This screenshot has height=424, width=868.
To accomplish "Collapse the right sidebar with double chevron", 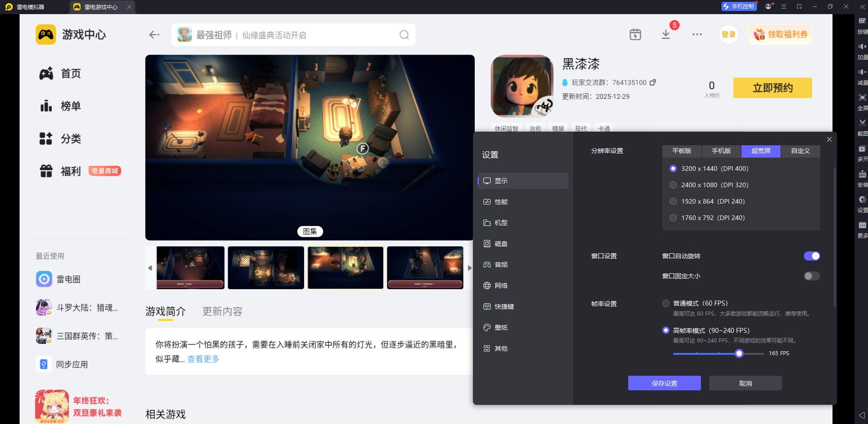I will [862, 6].
